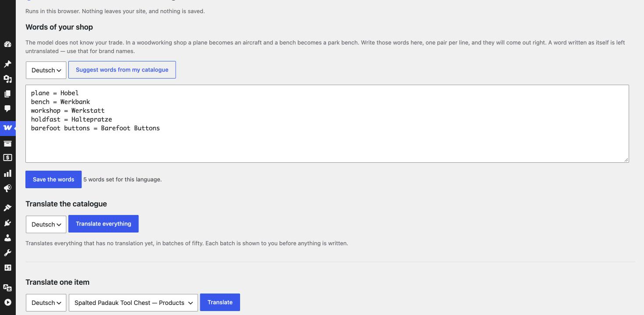Open Plugins via the plug icon

click(x=7, y=223)
